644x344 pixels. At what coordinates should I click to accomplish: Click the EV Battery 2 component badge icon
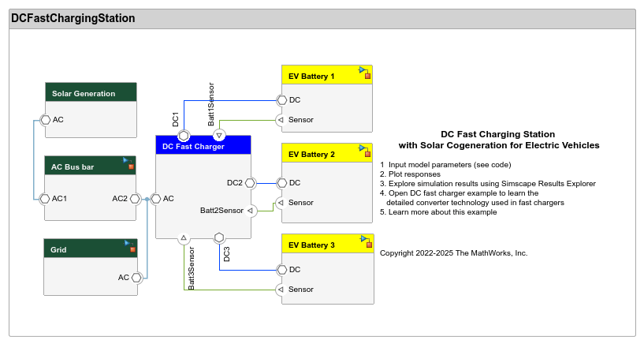click(x=365, y=151)
